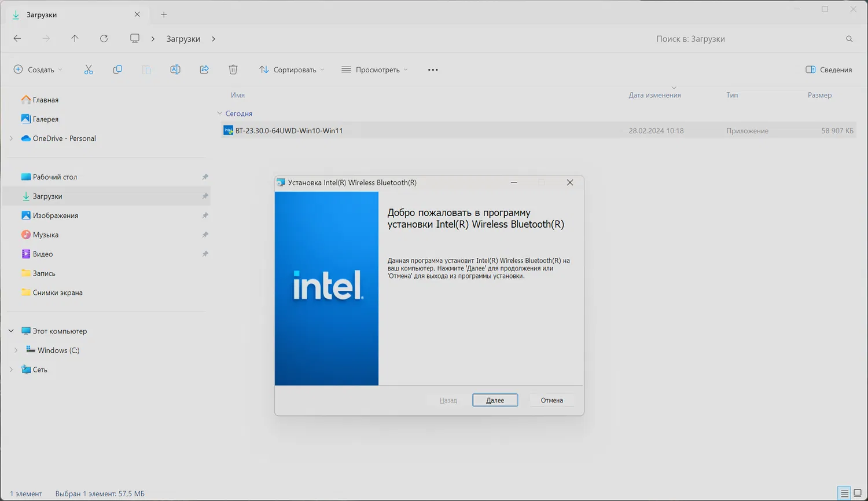Click the Приложение type cell
This screenshot has height=501, width=868.
coord(747,131)
